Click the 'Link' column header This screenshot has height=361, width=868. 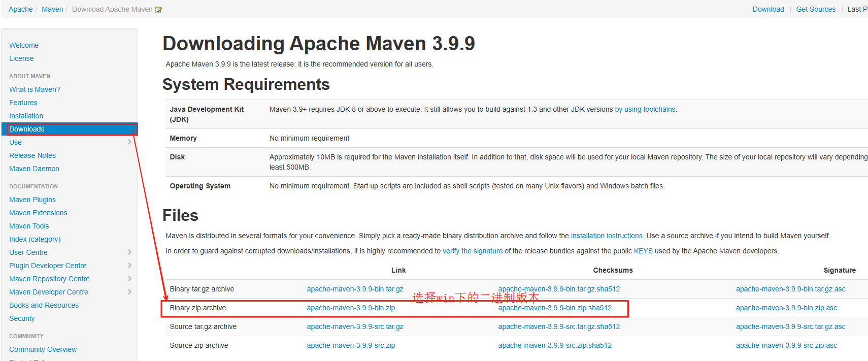click(x=398, y=270)
